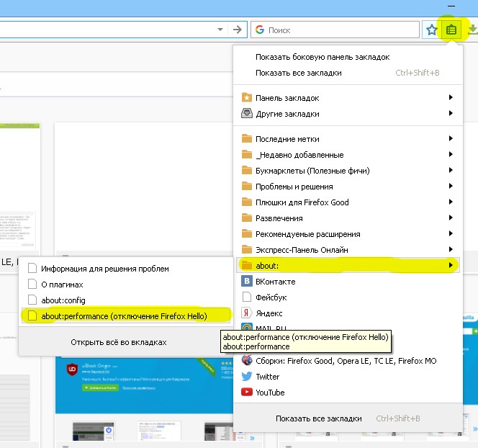Select top Показать все закладки entry

click(348, 73)
